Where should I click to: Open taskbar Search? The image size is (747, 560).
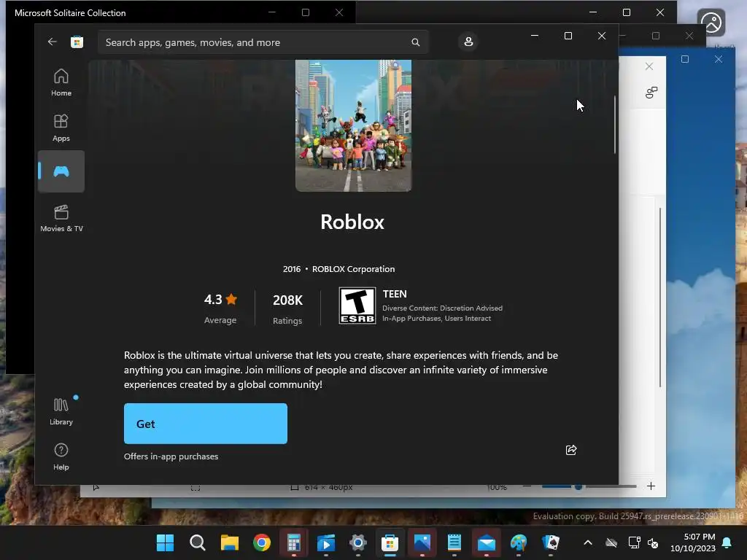pyautogui.click(x=197, y=542)
